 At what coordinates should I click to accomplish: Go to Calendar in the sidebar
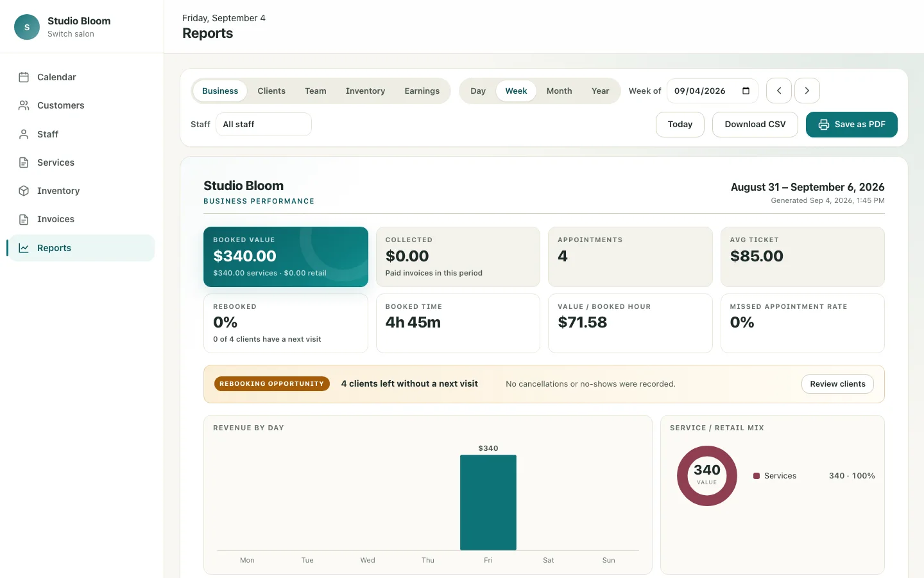pyautogui.click(x=81, y=77)
